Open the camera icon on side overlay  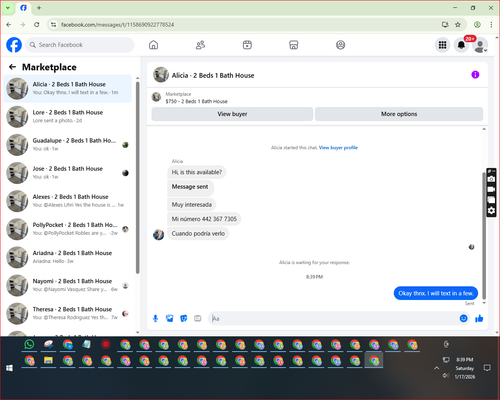coord(491,179)
